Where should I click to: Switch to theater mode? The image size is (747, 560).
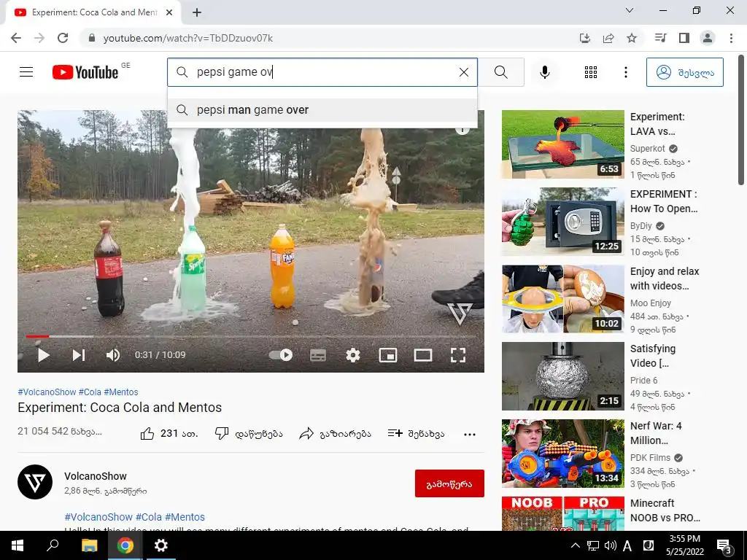pyautogui.click(x=422, y=355)
